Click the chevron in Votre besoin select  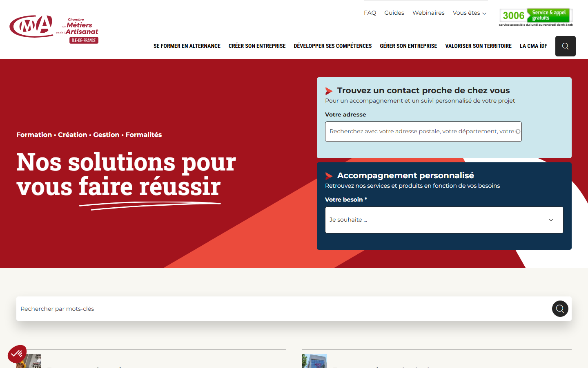pos(551,220)
